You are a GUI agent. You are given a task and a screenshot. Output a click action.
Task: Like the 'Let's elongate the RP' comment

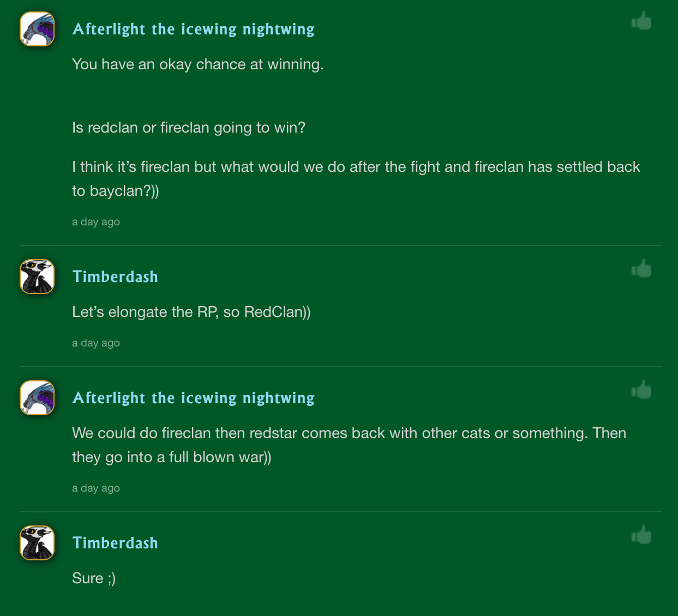coord(642,269)
